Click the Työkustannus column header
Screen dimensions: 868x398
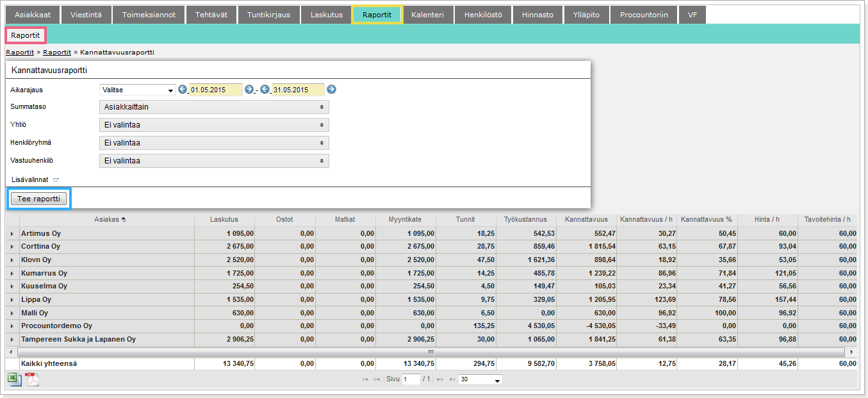coord(526,219)
